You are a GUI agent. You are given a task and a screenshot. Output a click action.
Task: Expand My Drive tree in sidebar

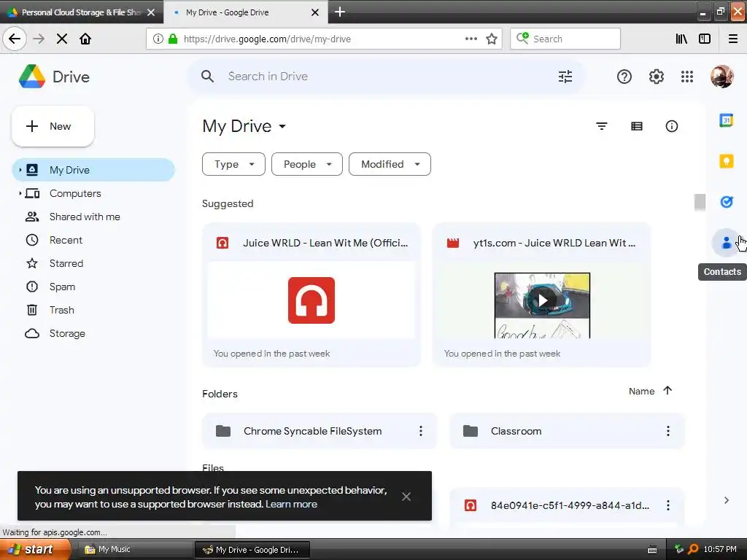click(x=20, y=169)
